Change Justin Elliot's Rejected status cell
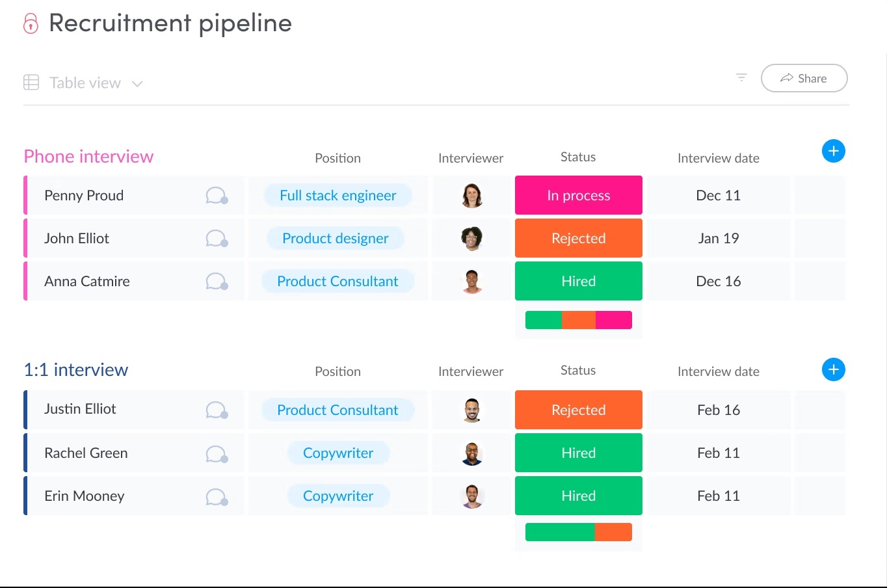Image resolution: width=887 pixels, height=588 pixels. point(578,410)
